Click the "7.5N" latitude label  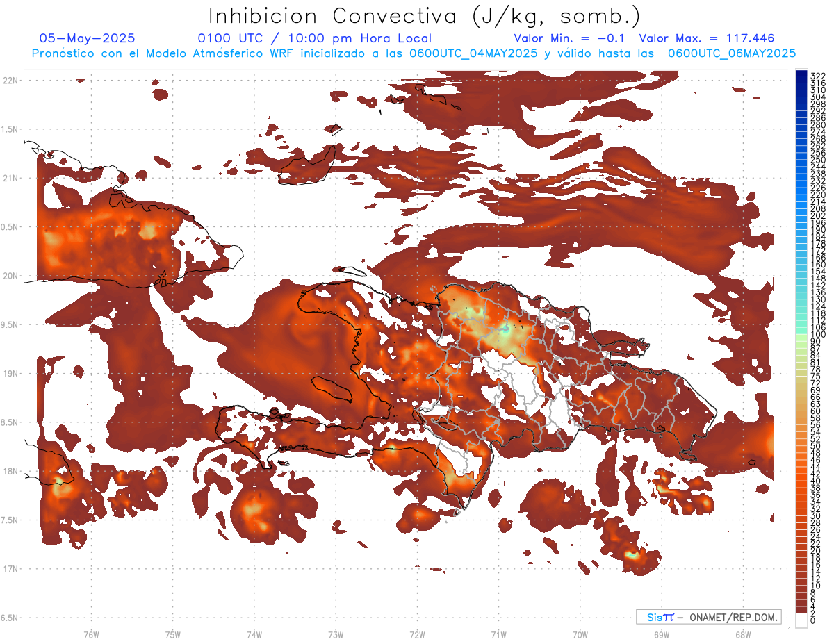coord(10,520)
